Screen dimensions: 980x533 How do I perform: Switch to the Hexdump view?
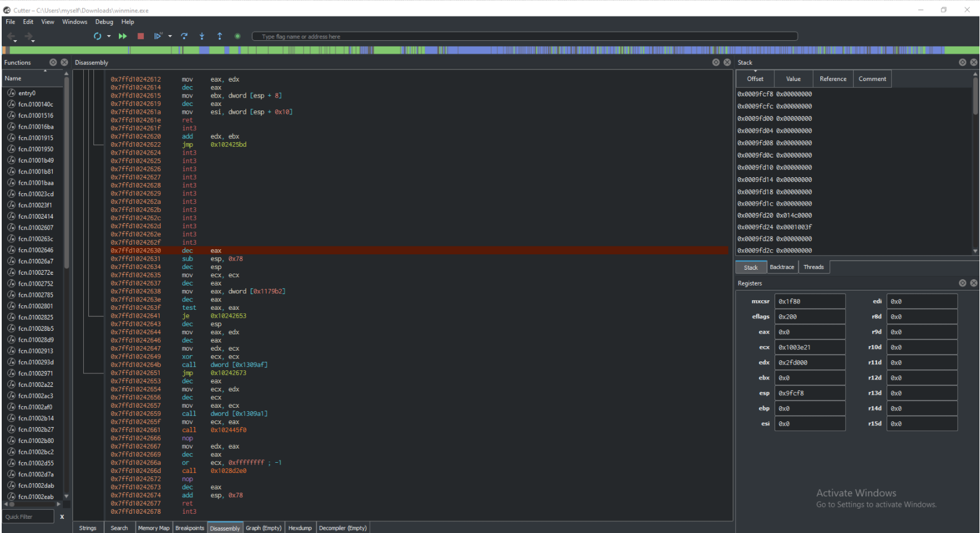tap(300, 527)
